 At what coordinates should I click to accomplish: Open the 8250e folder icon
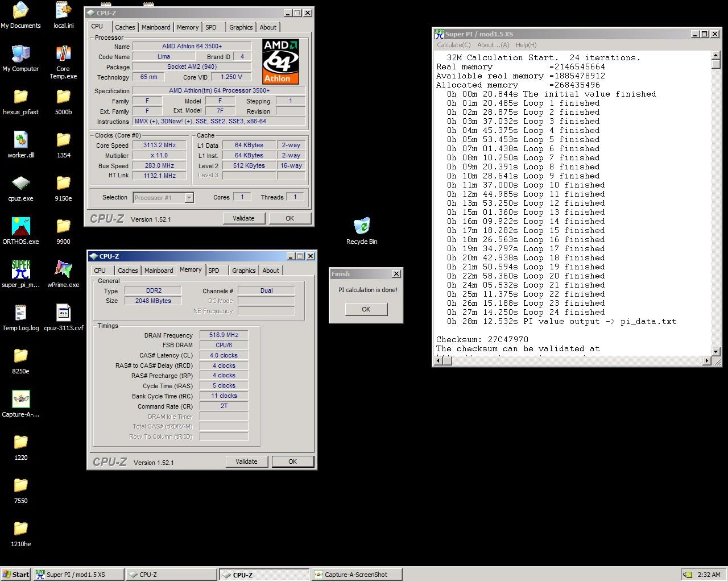pos(20,361)
